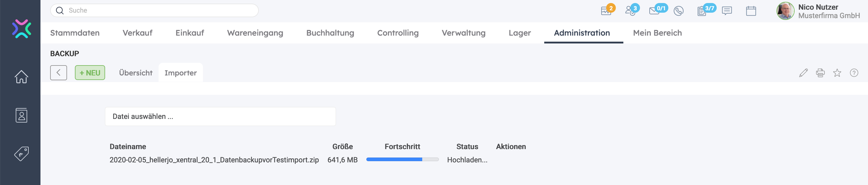Screen dimensions: 868x185
Task: Open the contacts address book icon
Action: tap(21, 116)
